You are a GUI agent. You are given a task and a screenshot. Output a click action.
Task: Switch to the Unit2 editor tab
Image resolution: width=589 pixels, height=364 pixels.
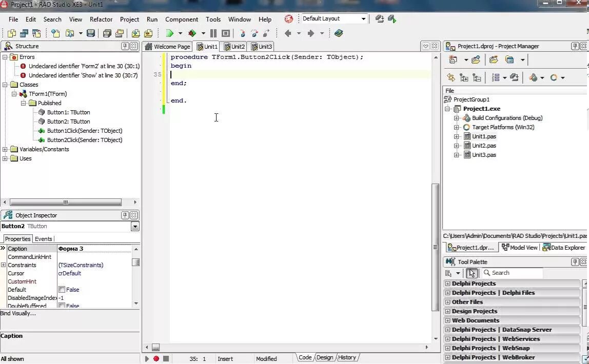tap(234, 47)
